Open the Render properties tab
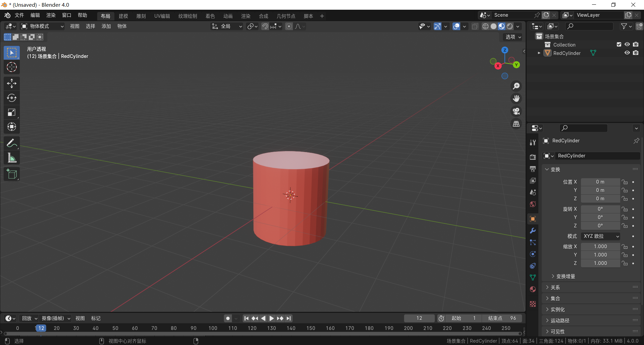The height and width of the screenshot is (345, 644). [x=533, y=157]
